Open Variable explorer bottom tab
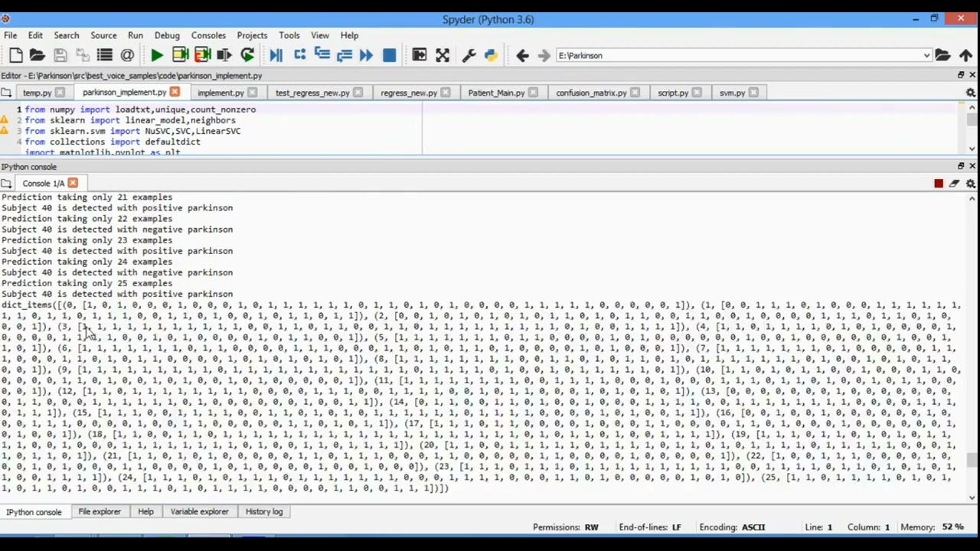Image resolution: width=980 pixels, height=551 pixels. point(199,512)
